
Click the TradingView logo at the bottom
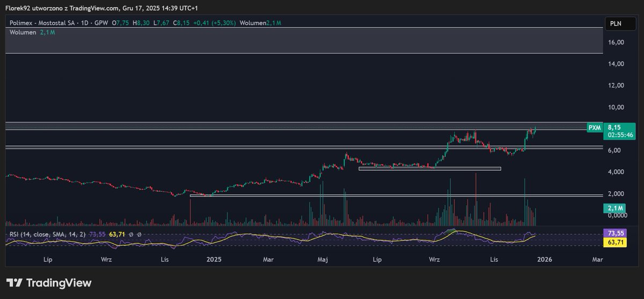49,283
